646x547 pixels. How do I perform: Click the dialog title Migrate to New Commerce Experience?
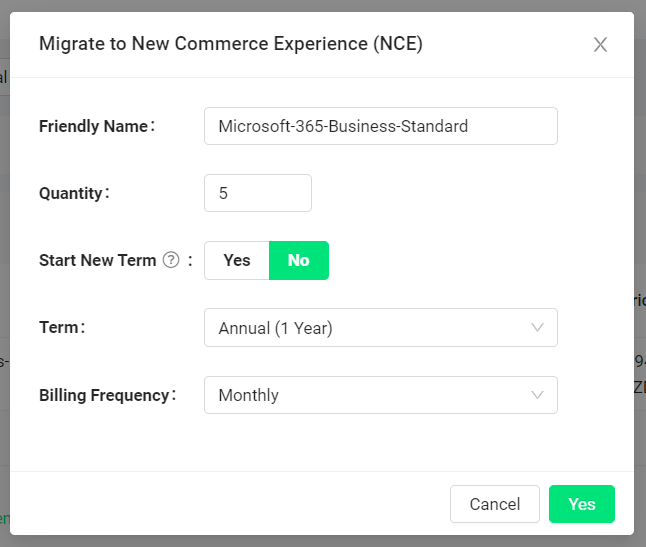(x=231, y=44)
